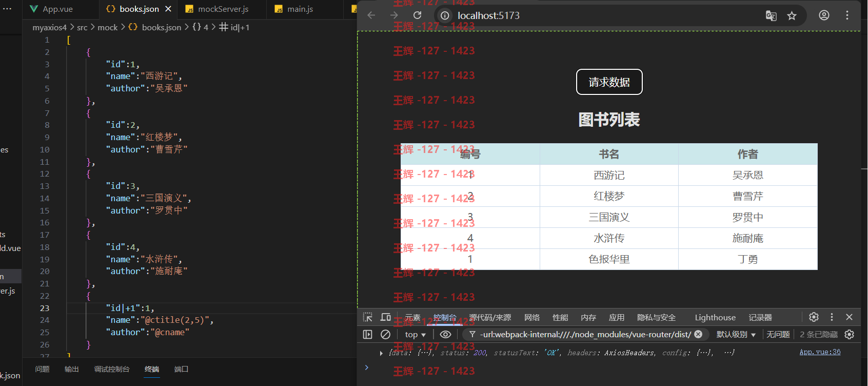868x386 pixels.
Task: Open the 内存 DevTools tab
Action: (x=588, y=318)
